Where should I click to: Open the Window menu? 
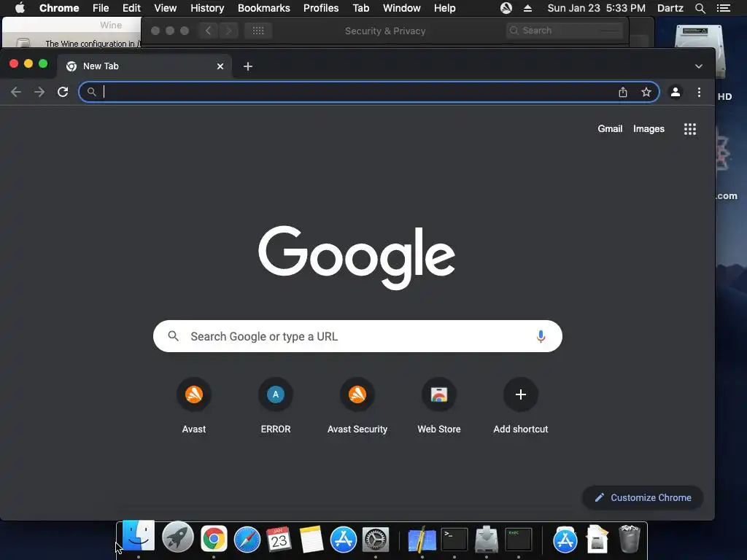[402, 8]
